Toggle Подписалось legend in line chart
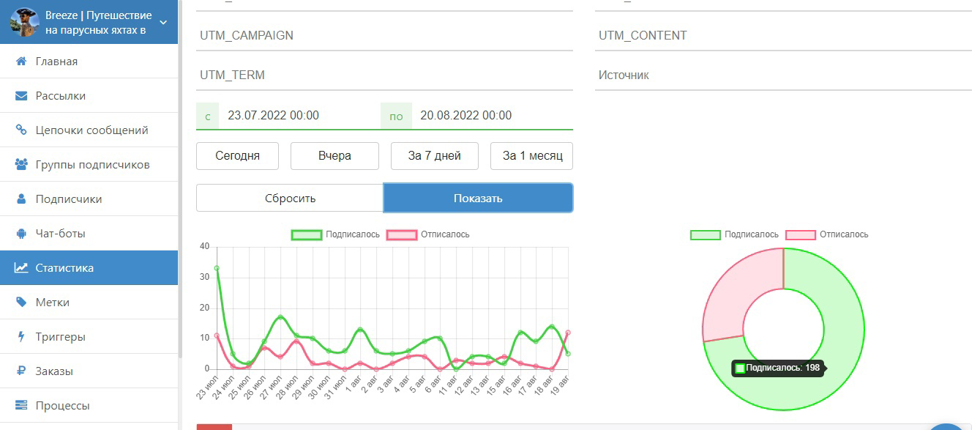Image resolution: width=980 pixels, height=430 pixels. point(336,234)
